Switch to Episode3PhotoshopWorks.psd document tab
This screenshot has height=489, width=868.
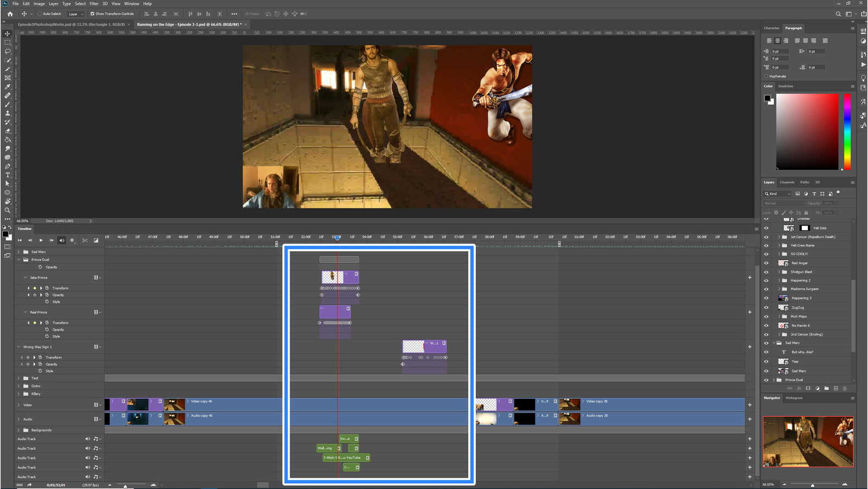tap(71, 24)
